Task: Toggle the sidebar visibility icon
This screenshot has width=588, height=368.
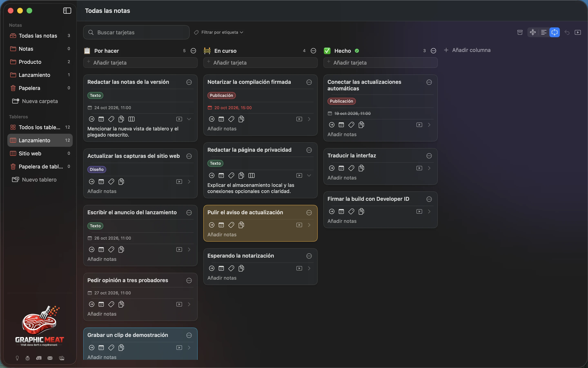Action: tap(67, 11)
